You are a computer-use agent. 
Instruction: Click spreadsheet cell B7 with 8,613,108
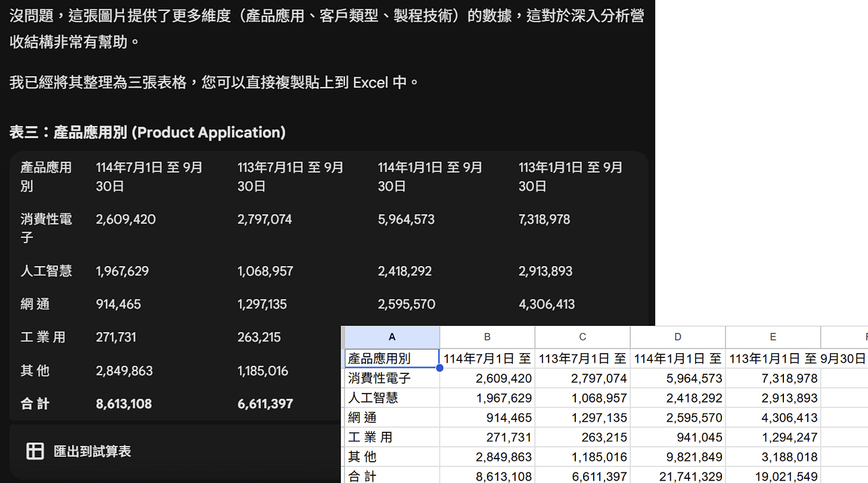pos(487,475)
